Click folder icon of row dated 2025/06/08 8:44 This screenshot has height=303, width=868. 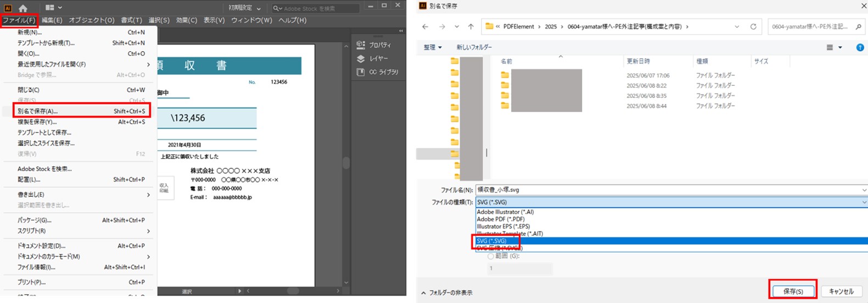click(x=505, y=106)
